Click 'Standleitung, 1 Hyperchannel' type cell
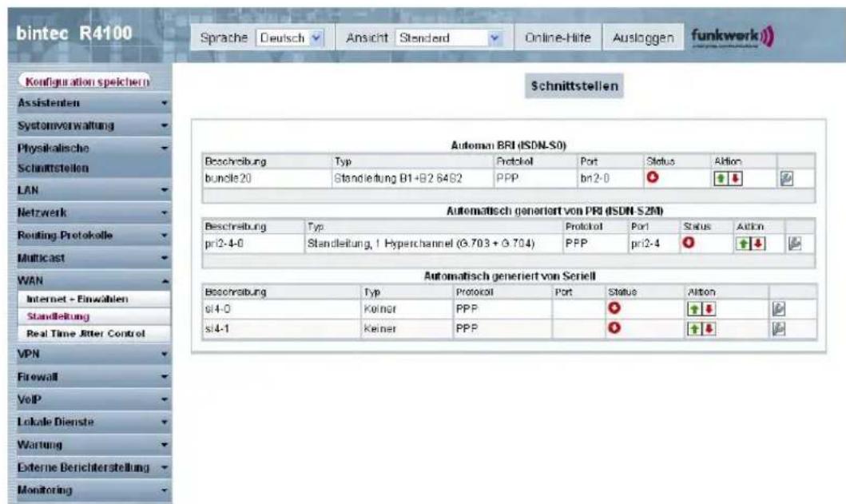Viewport: 846px width, 504px height. (x=434, y=244)
